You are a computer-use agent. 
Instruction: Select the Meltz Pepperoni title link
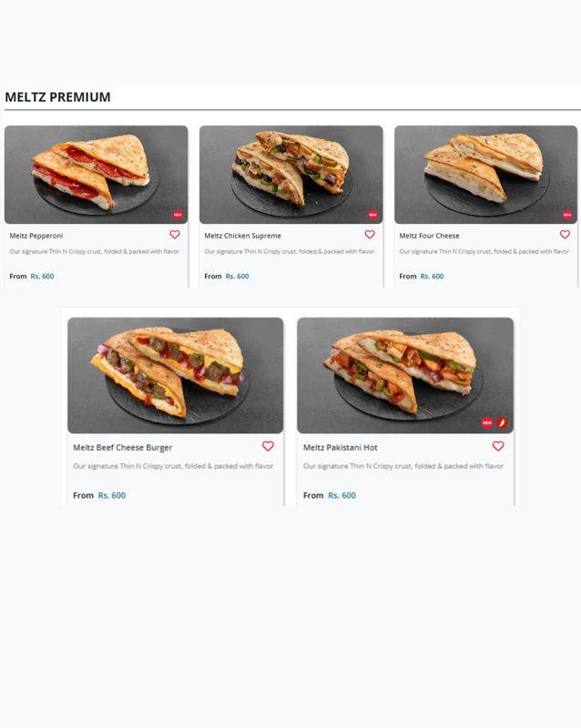click(x=36, y=236)
